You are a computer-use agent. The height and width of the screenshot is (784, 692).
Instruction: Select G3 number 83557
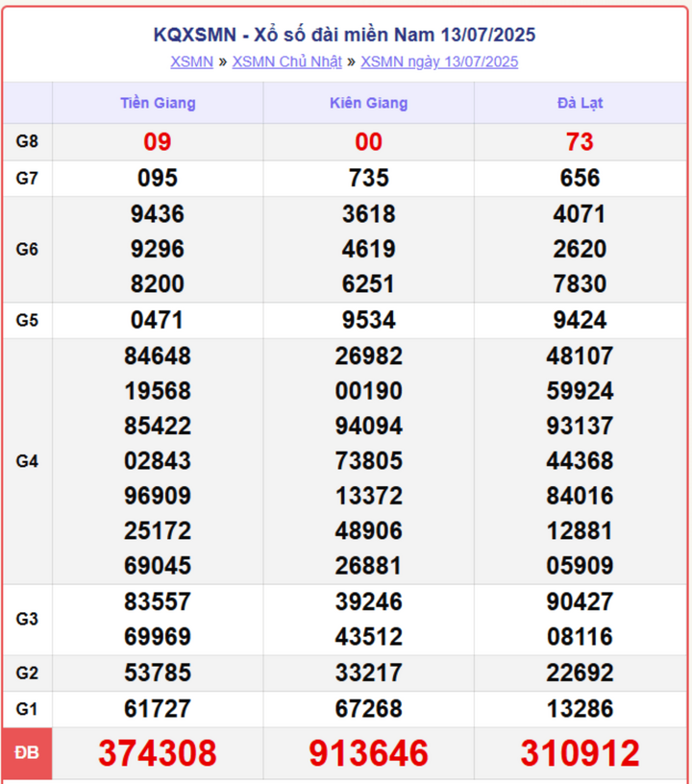tap(158, 602)
